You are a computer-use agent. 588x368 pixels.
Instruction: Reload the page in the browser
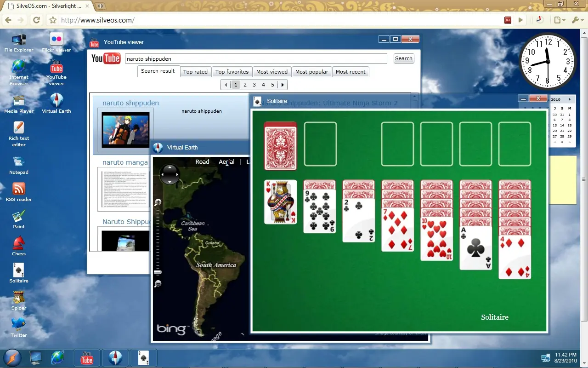coord(37,20)
